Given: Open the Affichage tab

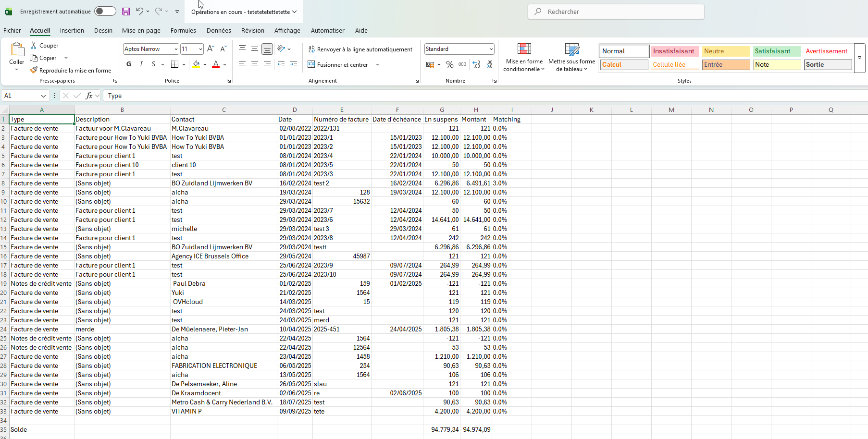Looking at the screenshot, I should click(287, 30).
